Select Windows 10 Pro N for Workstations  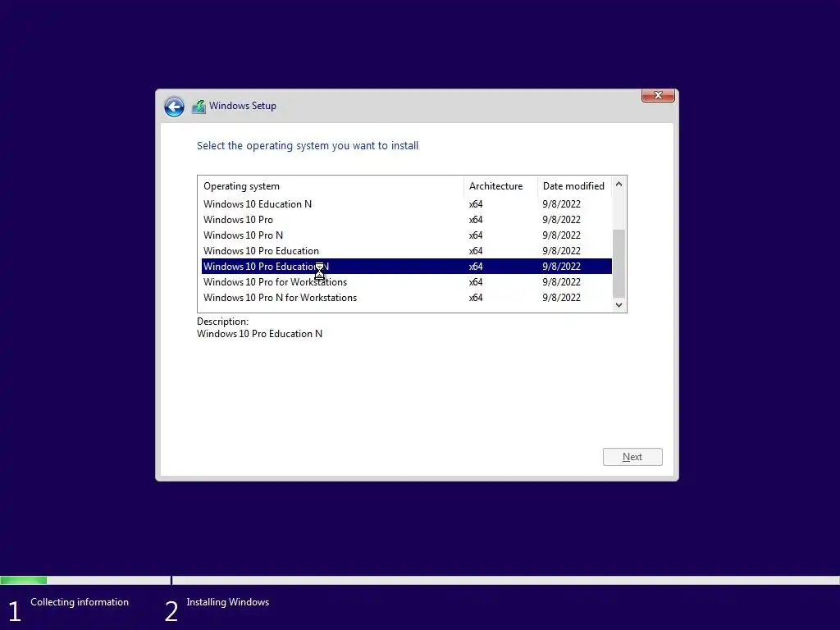pos(407,297)
